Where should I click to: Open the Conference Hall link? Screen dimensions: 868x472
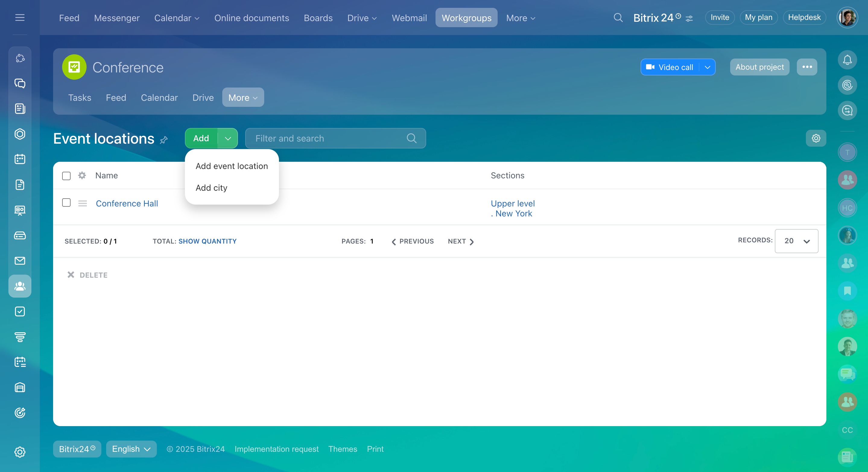pyautogui.click(x=127, y=203)
